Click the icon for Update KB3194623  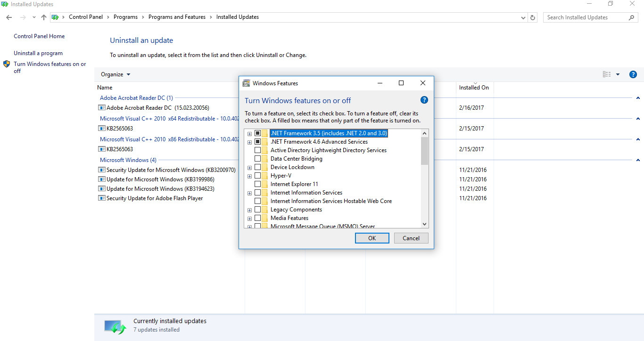(101, 189)
